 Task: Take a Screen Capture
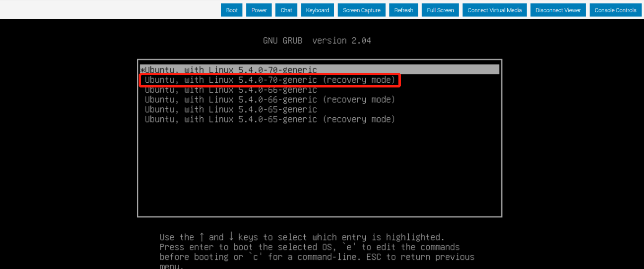pyautogui.click(x=362, y=10)
